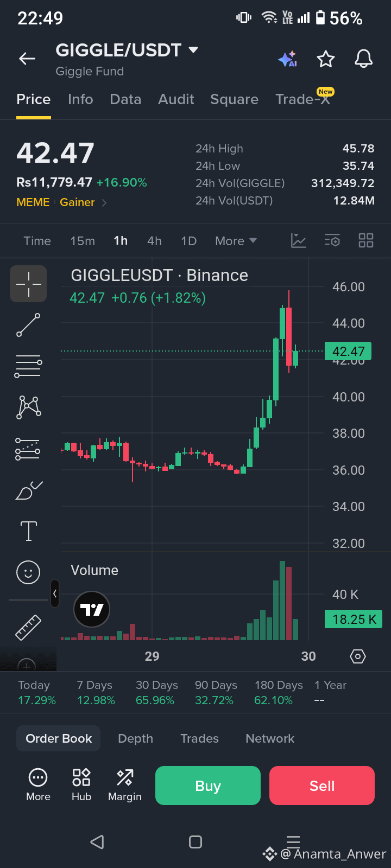
Task: Select the horizontal lines Fibonacci tool
Action: 28,366
